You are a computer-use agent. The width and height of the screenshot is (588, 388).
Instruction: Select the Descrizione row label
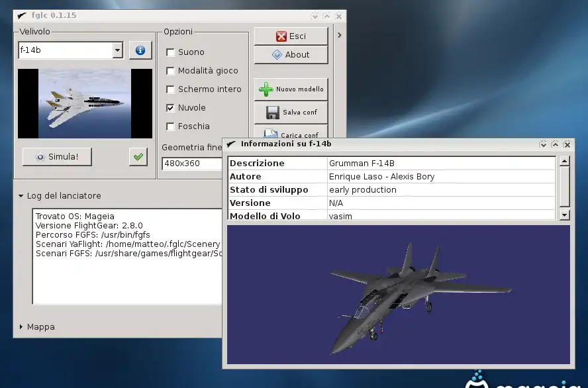tap(257, 164)
